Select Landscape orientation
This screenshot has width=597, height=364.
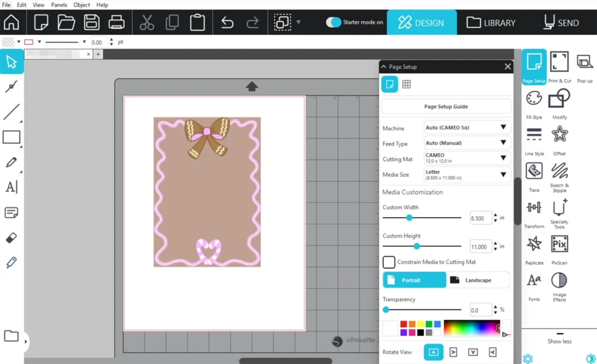[477, 280]
